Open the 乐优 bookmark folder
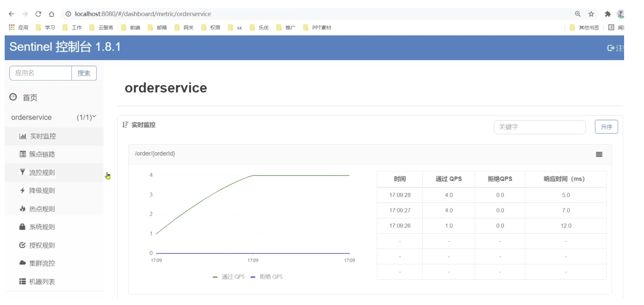Image resolution: width=644 pixels, height=305 pixels. 259,28
